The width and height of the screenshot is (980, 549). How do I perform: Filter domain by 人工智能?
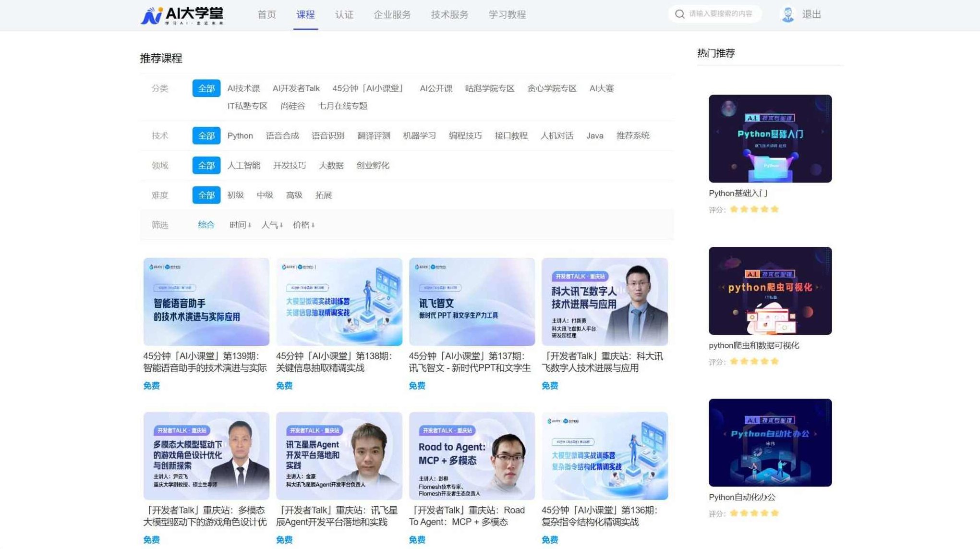pyautogui.click(x=243, y=165)
